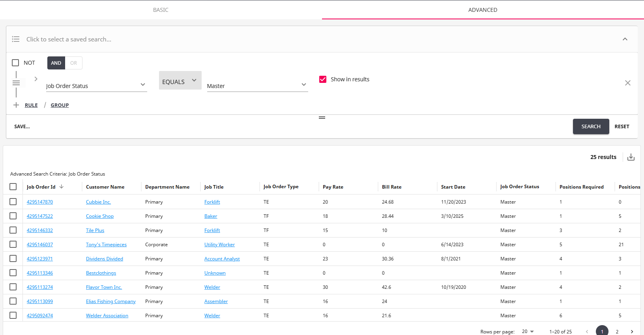Screen dimensions: 644x335
Task: Switch operator to OR
Action: point(74,63)
